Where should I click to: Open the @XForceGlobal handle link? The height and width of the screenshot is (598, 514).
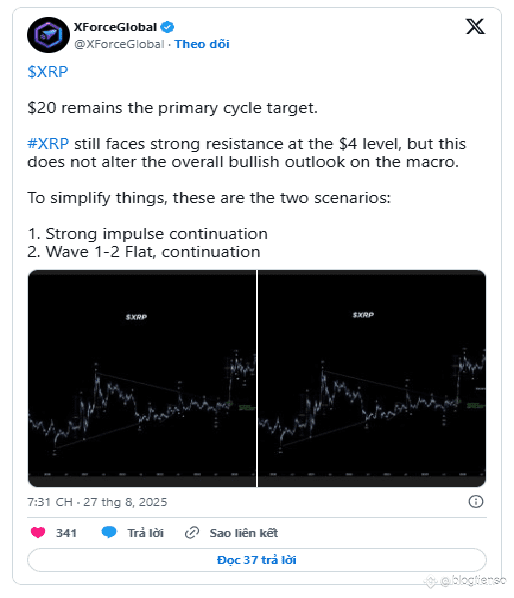tap(119, 44)
